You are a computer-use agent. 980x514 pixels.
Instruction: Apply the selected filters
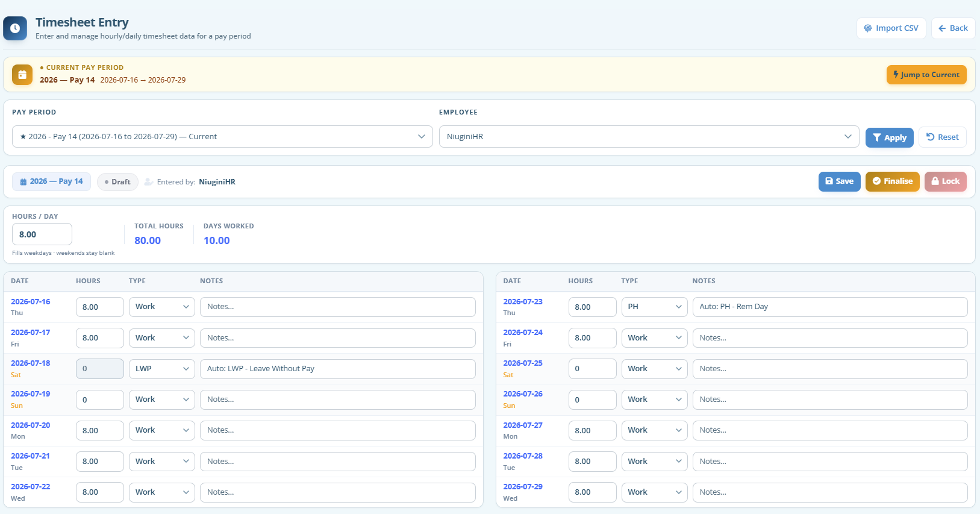click(x=890, y=137)
